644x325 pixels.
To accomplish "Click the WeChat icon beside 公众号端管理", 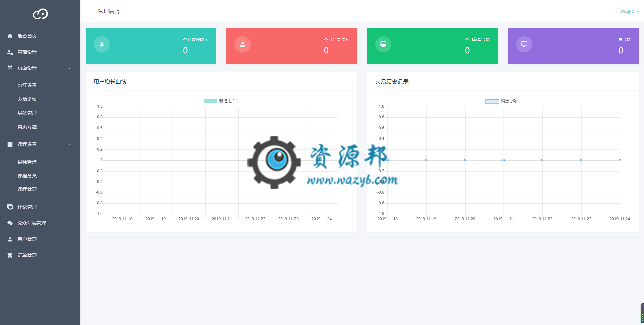I will pyautogui.click(x=10, y=223).
